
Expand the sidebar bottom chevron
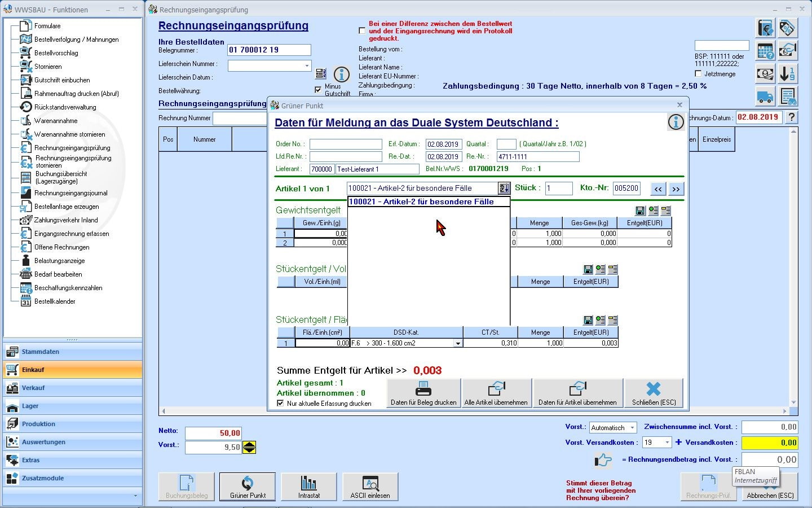coord(135,496)
